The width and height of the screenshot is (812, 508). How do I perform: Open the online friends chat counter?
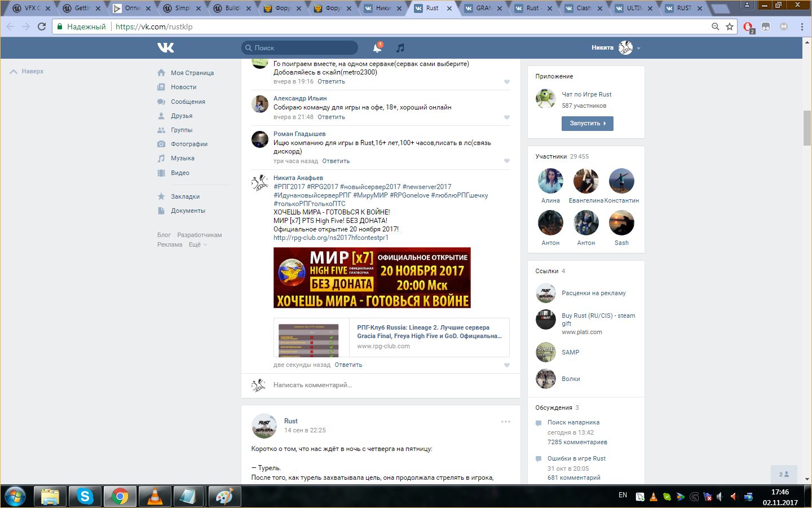[784, 475]
